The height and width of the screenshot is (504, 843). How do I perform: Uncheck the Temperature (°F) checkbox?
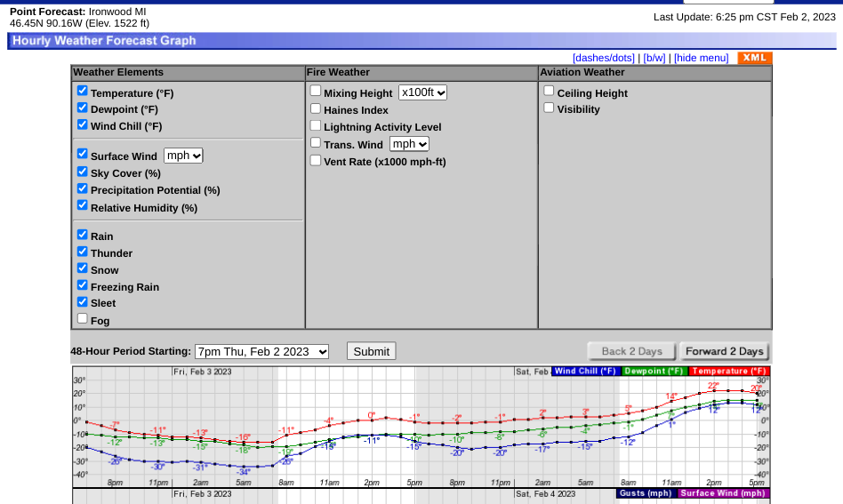pyautogui.click(x=83, y=91)
